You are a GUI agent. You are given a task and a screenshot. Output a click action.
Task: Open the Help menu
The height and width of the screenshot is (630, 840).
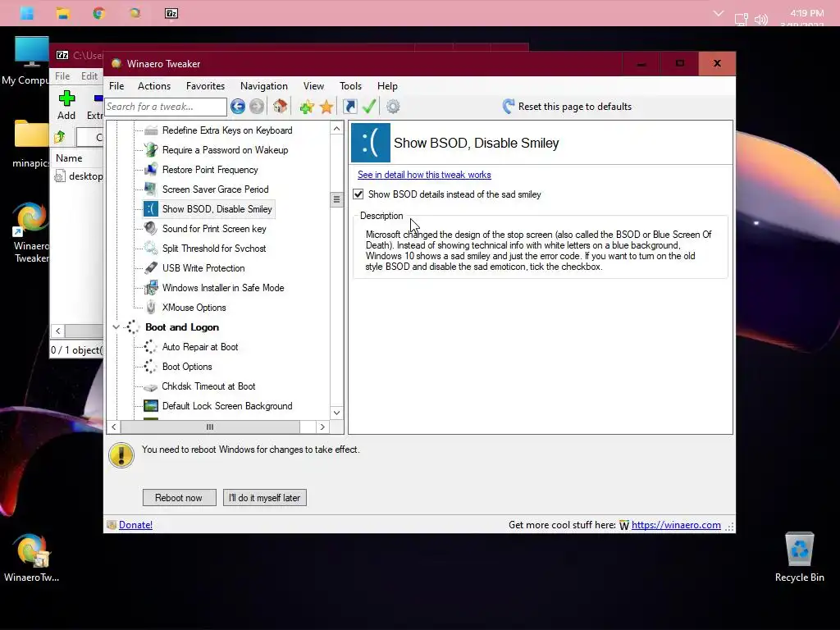click(x=387, y=85)
